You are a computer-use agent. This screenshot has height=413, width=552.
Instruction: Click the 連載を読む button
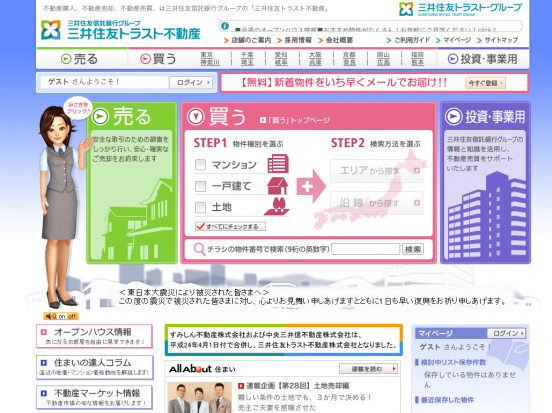(x=369, y=369)
